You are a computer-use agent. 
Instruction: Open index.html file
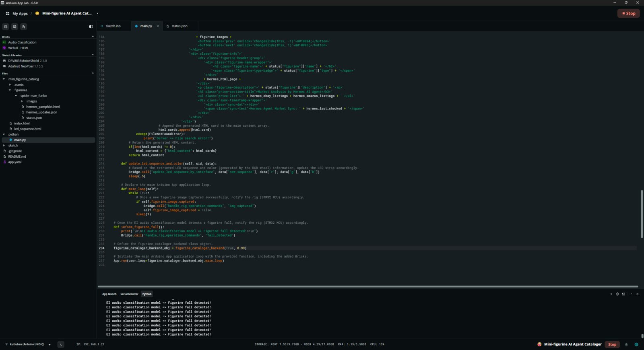(22, 123)
